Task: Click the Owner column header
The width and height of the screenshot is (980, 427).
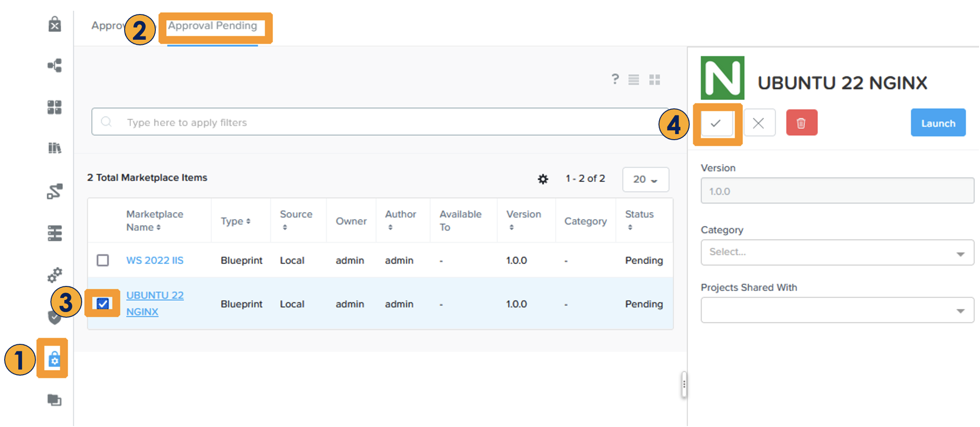Action: point(351,221)
